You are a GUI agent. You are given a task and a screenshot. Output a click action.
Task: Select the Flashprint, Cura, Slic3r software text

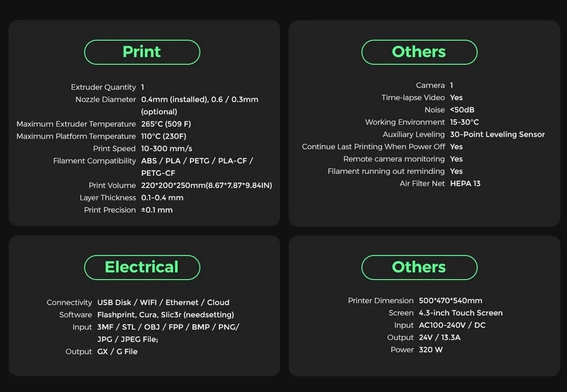(x=166, y=315)
